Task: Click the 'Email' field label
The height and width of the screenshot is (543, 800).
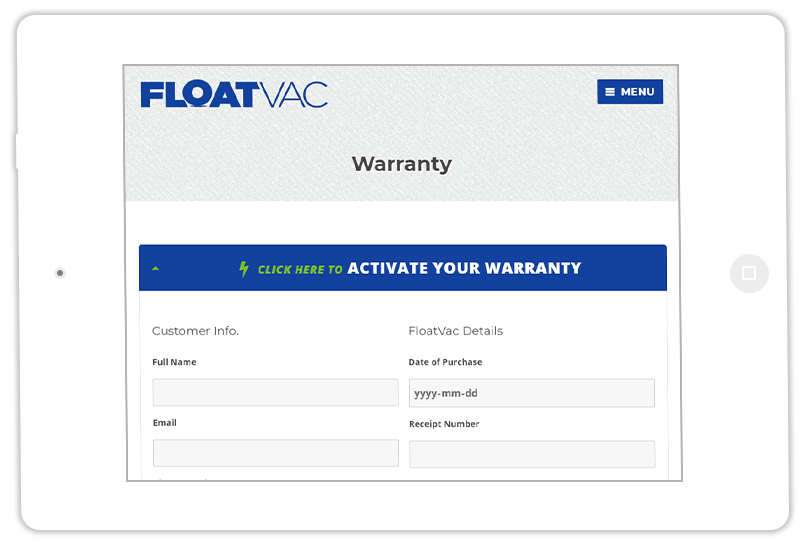Action: click(x=165, y=423)
